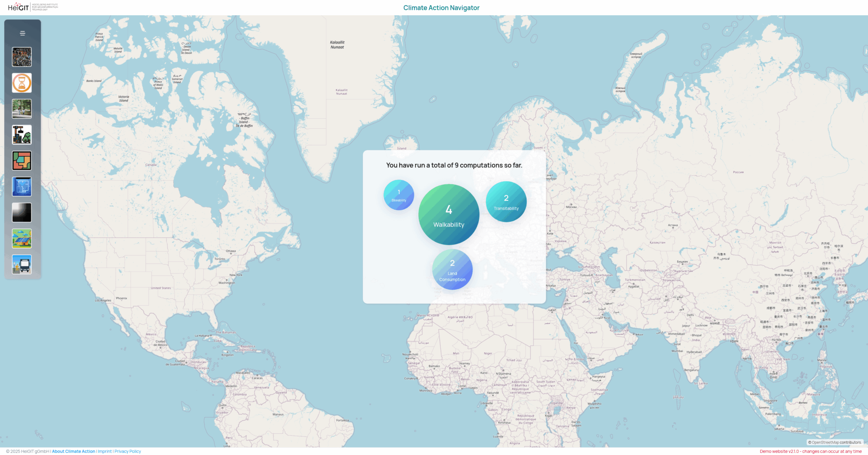Open the solar panels renewable energy icon

(x=21, y=239)
